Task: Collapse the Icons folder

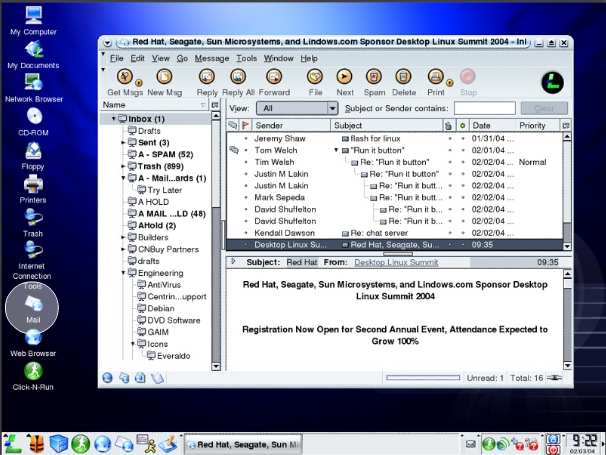Action: pyautogui.click(x=133, y=344)
